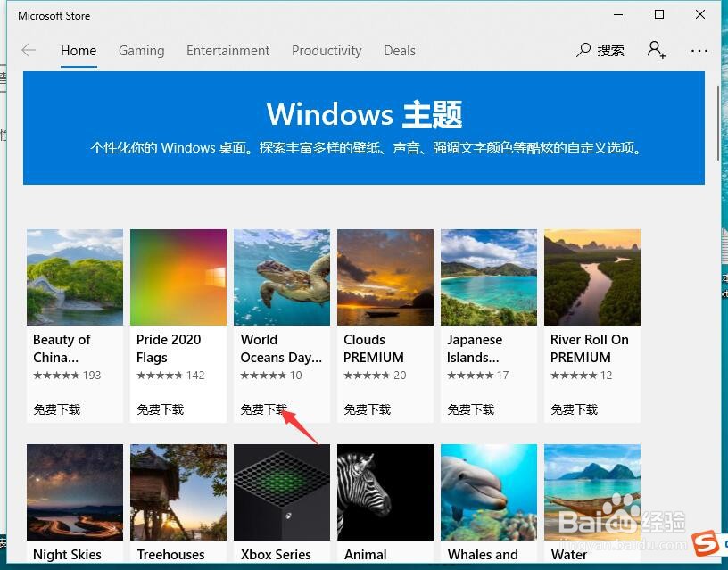The width and height of the screenshot is (728, 570).
Task: Click the 20 ratings under Clouds PREMIUM
Action: [400, 375]
